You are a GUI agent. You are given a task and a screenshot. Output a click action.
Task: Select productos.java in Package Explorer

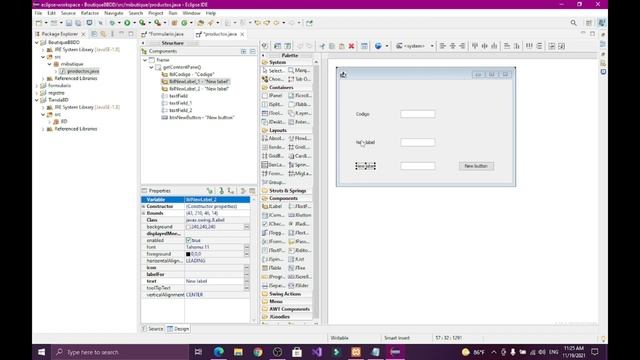(80, 71)
